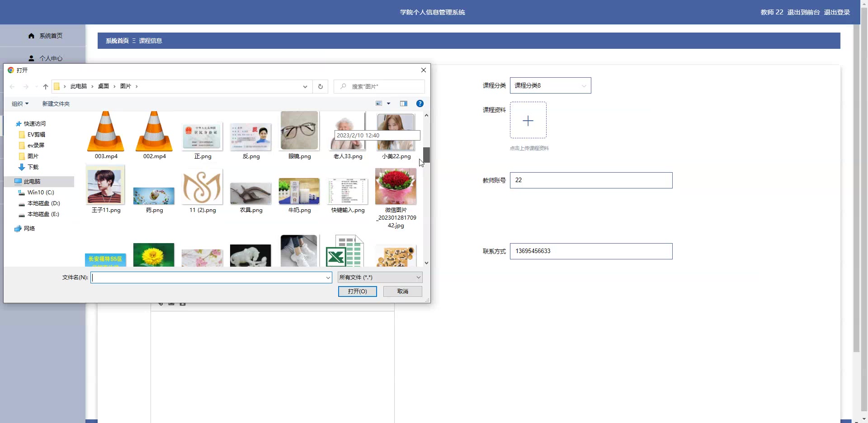Toggle the preview pane icon

(x=404, y=103)
